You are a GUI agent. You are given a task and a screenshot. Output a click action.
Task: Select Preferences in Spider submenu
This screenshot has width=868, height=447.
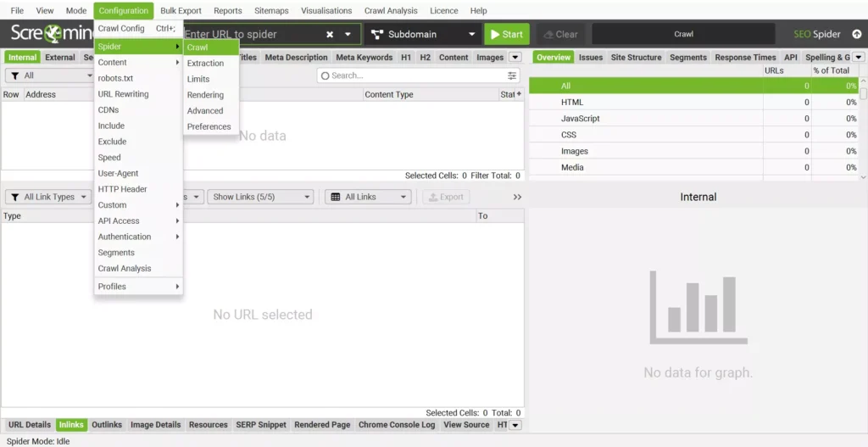(211, 126)
